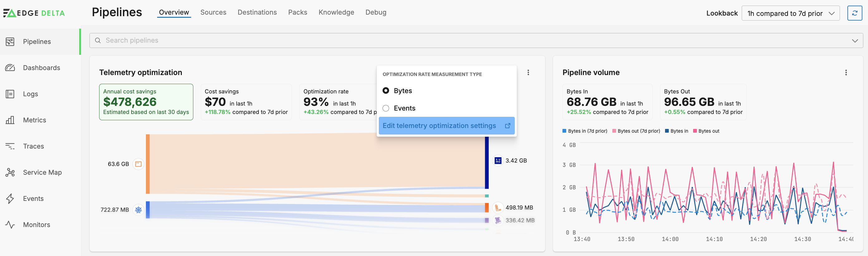Click the Search pipelines input field
Screen dimensions: 868x256
[476, 41]
